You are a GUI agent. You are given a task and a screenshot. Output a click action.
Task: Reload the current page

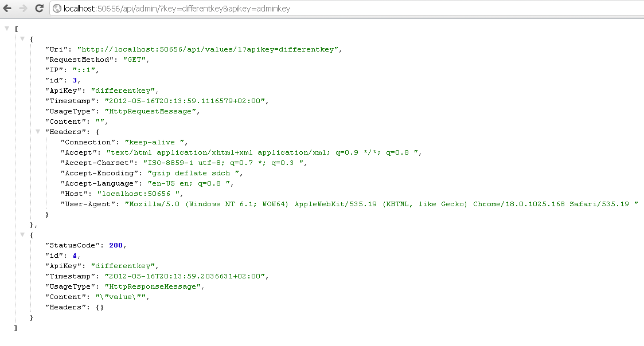pyautogui.click(x=39, y=8)
